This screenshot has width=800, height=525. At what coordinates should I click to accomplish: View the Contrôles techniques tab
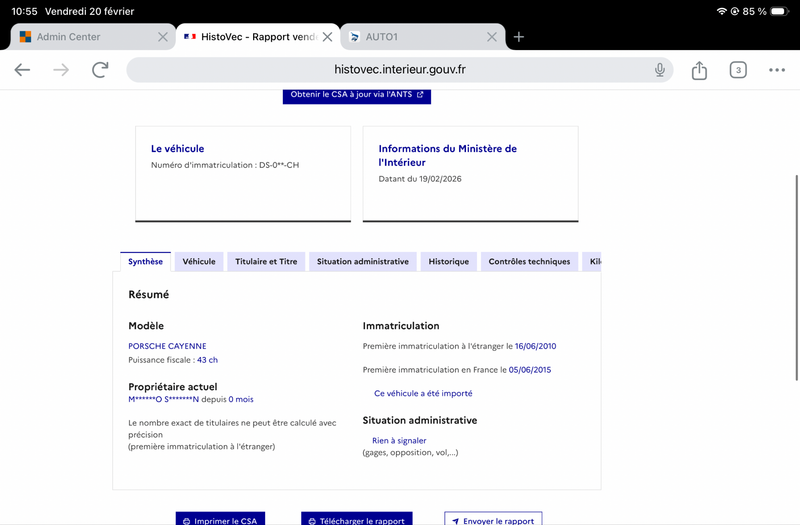click(x=529, y=261)
